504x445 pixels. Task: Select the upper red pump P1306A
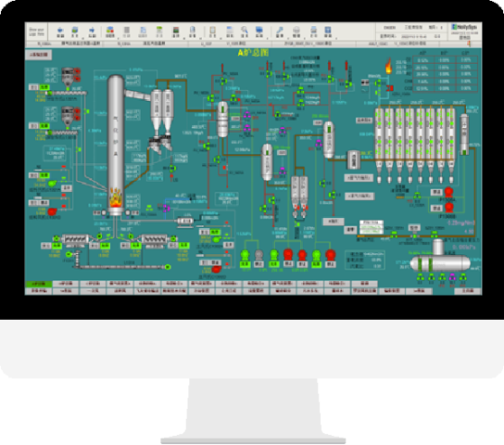[448, 192]
